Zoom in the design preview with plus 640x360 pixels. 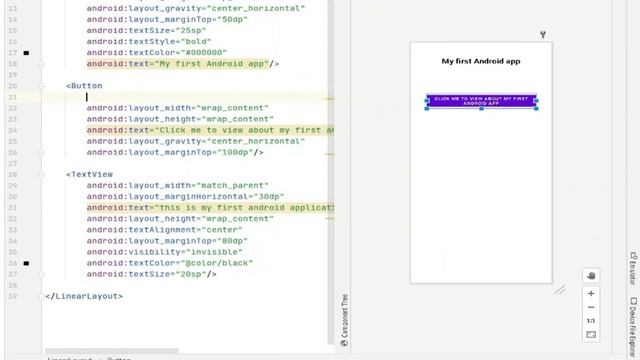click(591, 293)
